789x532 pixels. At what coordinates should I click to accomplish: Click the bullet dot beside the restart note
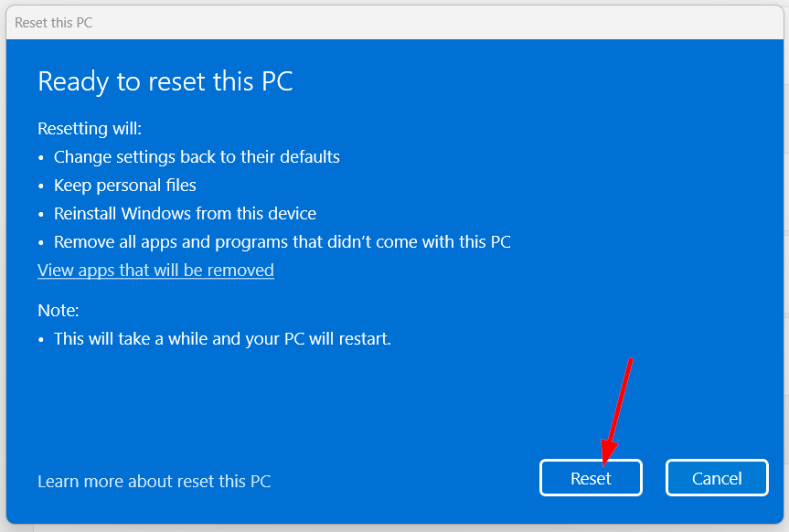tap(41, 340)
